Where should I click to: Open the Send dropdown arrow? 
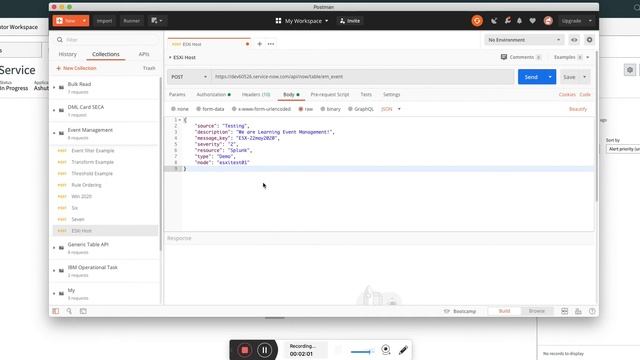[x=550, y=77]
